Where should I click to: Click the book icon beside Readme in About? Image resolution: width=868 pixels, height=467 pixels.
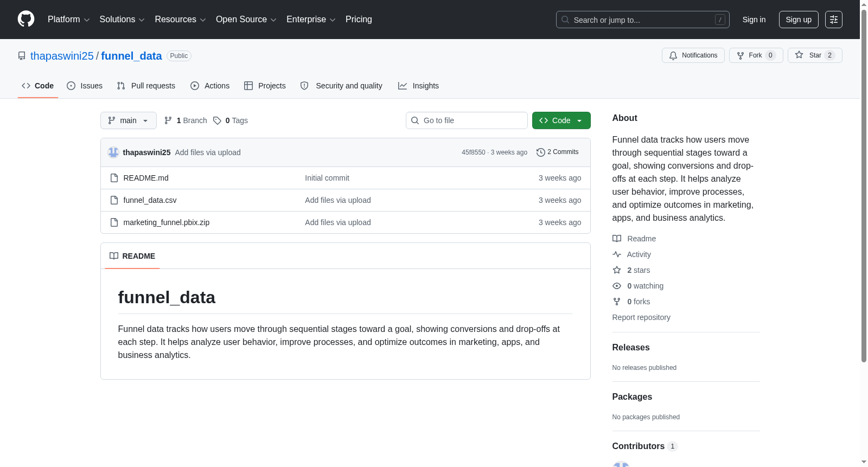click(x=617, y=239)
